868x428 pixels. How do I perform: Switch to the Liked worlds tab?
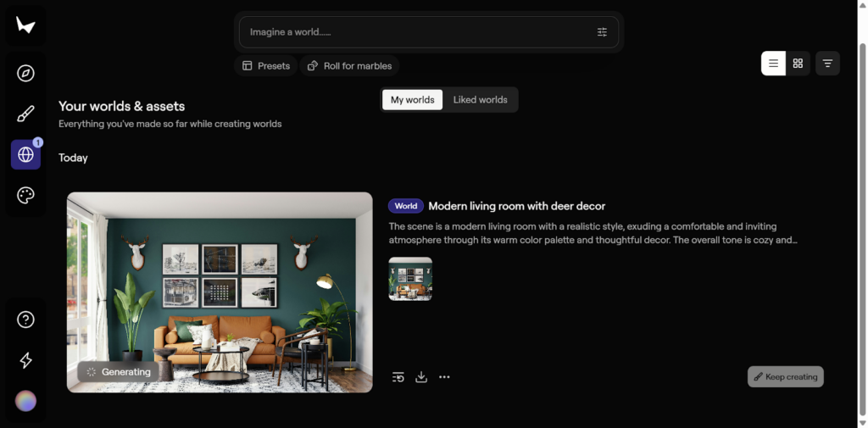pos(480,100)
